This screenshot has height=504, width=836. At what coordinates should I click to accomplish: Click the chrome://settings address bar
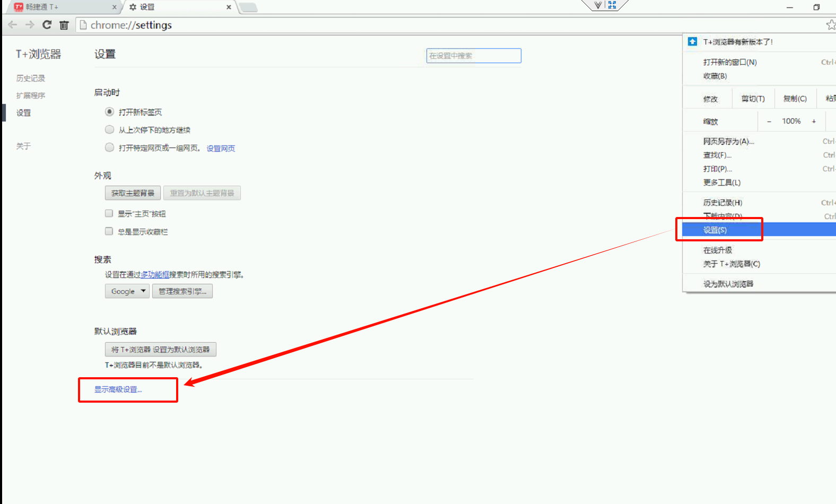[451, 25]
